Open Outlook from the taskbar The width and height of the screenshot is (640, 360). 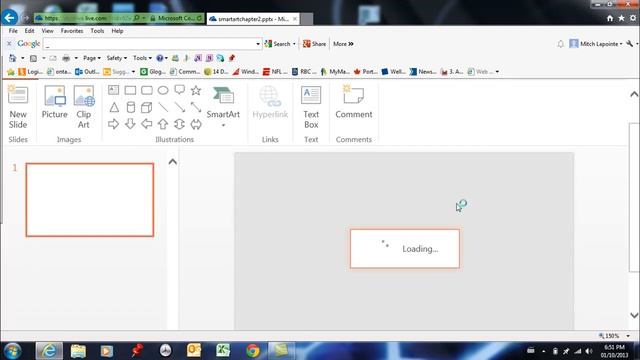tap(194, 351)
